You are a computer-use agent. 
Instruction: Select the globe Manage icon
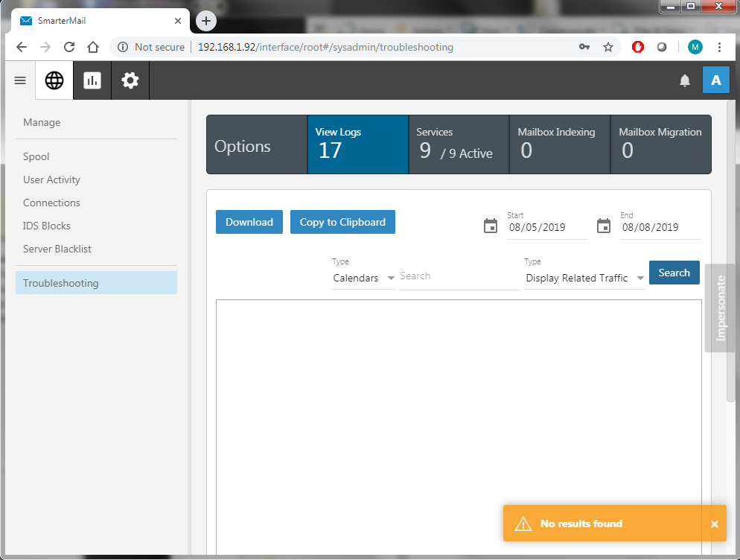click(x=54, y=80)
